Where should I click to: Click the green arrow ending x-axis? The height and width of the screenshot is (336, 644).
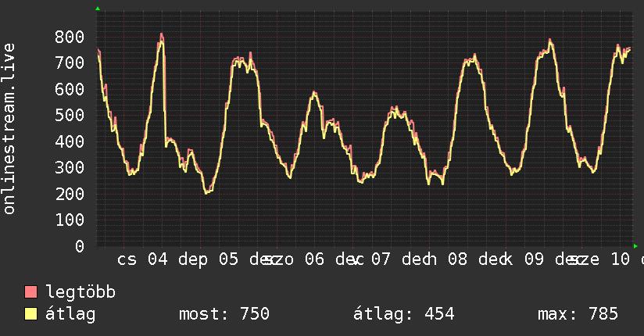coord(635,246)
